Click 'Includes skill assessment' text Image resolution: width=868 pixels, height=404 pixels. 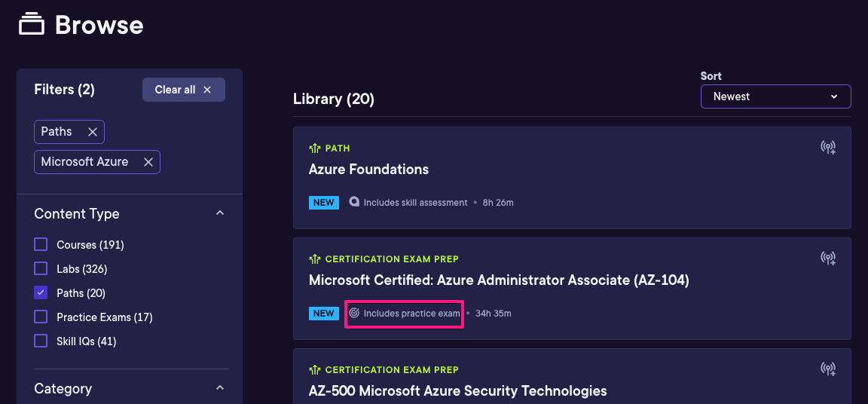click(416, 203)
